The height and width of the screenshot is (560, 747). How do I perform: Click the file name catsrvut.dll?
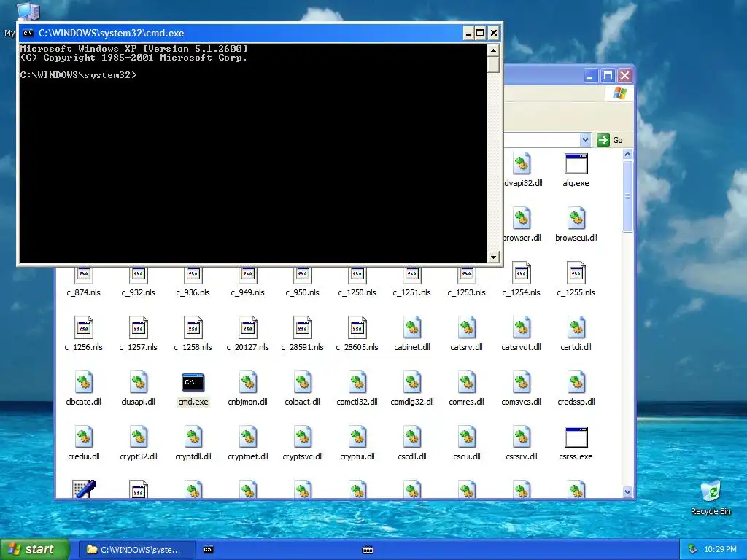point(521,347)
